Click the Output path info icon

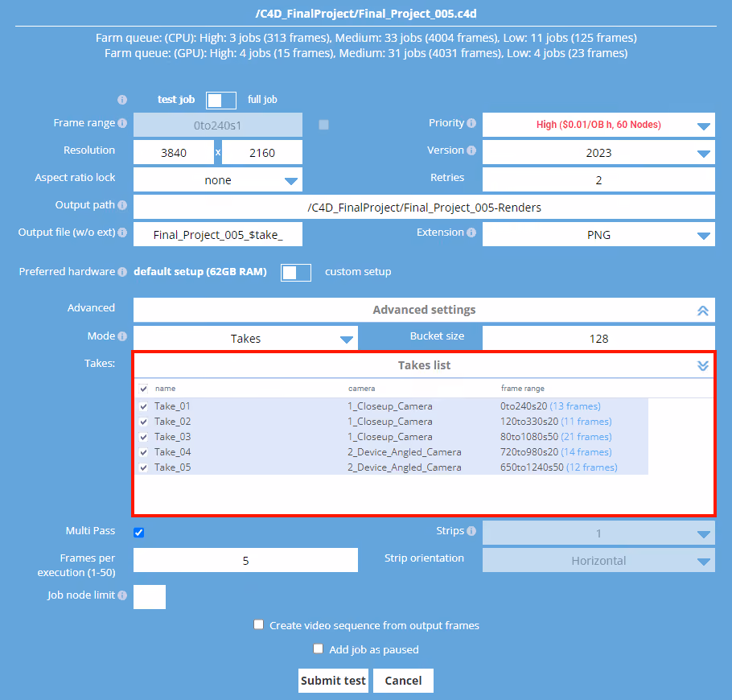[122, 205]
